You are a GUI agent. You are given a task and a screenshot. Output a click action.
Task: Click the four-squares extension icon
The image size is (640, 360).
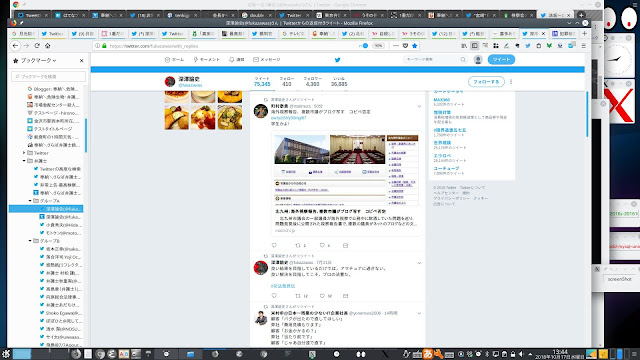click(496, 46)
